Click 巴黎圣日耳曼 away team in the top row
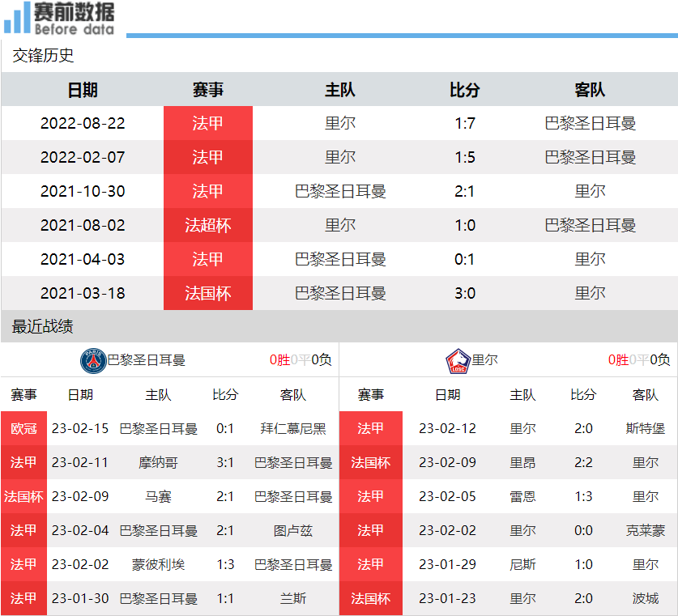The width and height of the screenshot is (678, 616). click(x=589, y=123)
